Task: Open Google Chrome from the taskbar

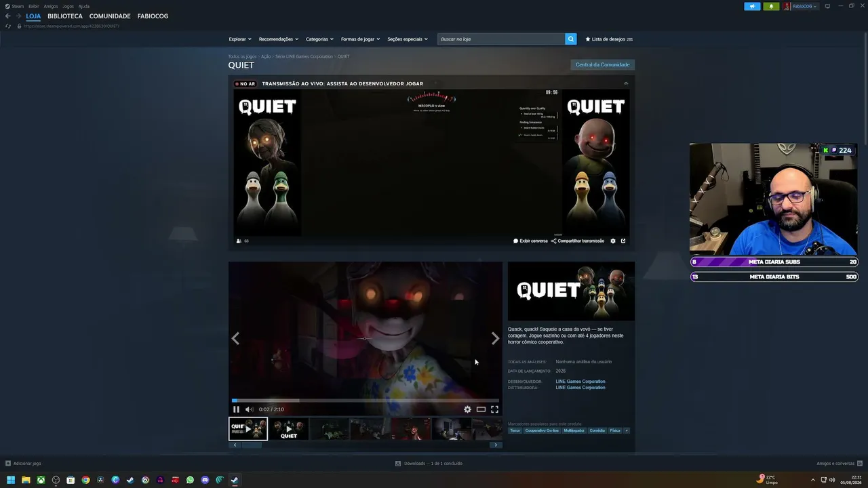Action: (85, 480)
